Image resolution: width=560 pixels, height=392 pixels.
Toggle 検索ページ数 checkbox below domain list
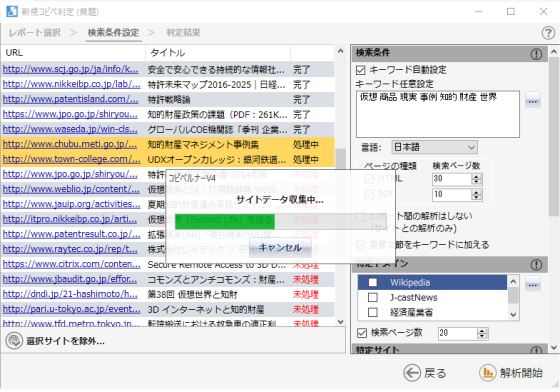click(362, 333)
